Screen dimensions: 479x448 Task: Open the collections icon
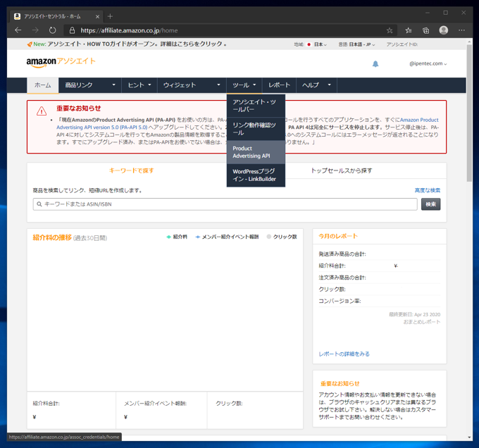426,30
